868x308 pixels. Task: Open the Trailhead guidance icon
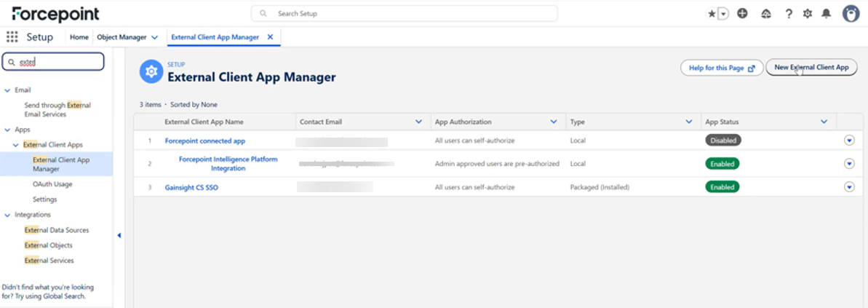(x=766, y=14)
